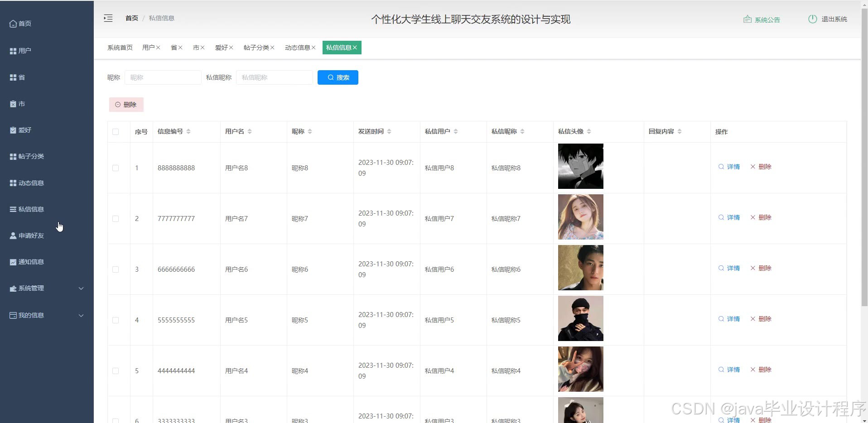
Task: Sort by 回复内容 column
Action: pos(680,131)
